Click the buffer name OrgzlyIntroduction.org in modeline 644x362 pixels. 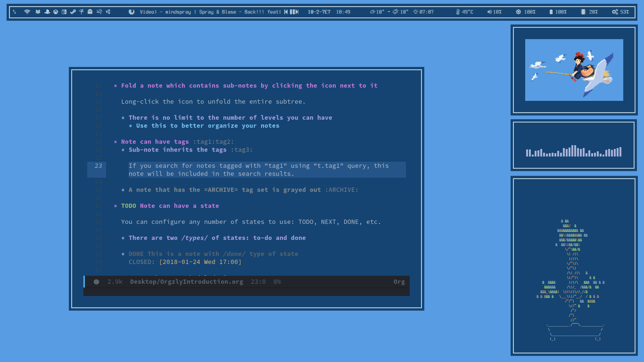pyautogui.click(x=186, y=282)
